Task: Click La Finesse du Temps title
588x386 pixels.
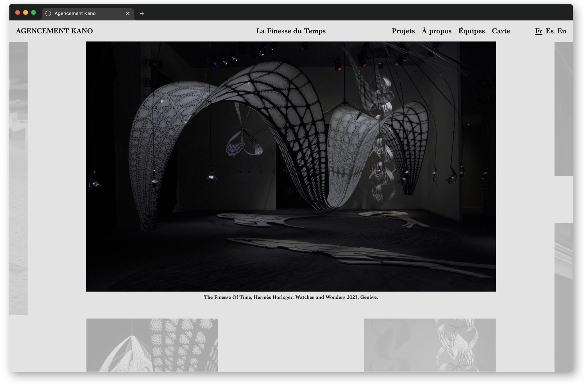Action: click(x=291, y=31)
